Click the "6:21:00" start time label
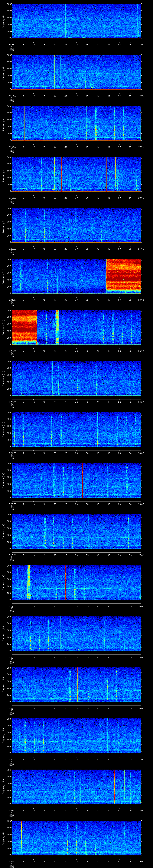This screenshot has width=153, height=868. tap(12, 300)
